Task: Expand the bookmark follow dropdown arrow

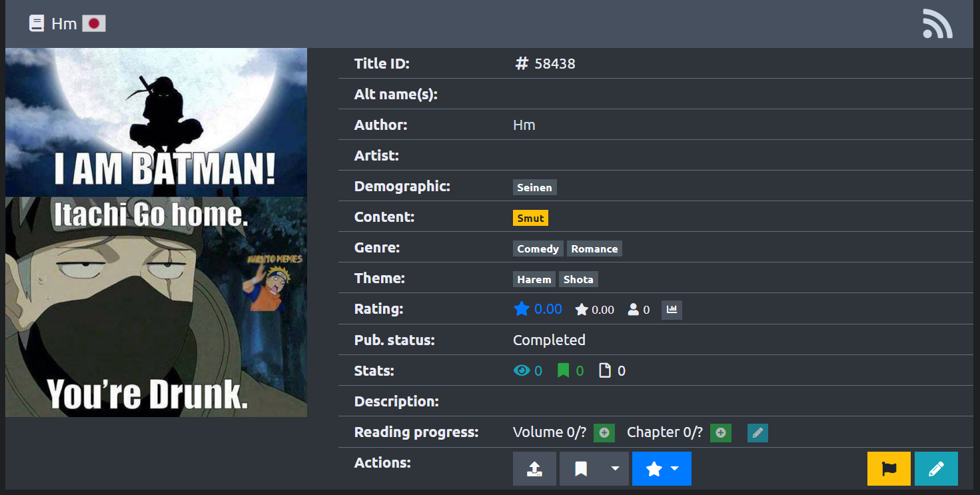Action: coord(615,469)
